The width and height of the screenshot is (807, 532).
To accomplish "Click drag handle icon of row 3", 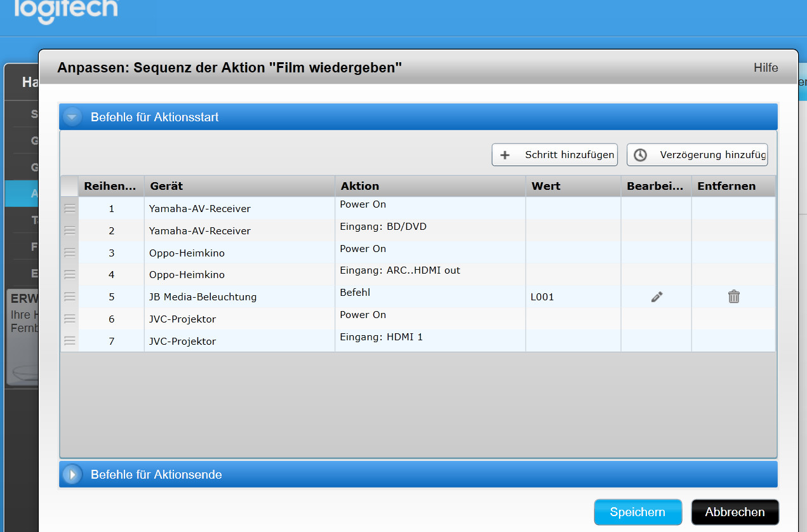I will pos(70,253).
